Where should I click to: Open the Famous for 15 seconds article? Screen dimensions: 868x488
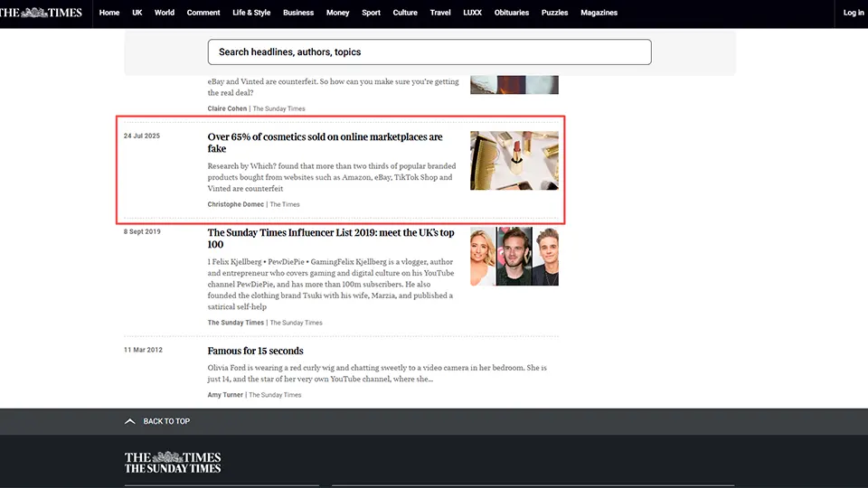(x=255, y=351)
